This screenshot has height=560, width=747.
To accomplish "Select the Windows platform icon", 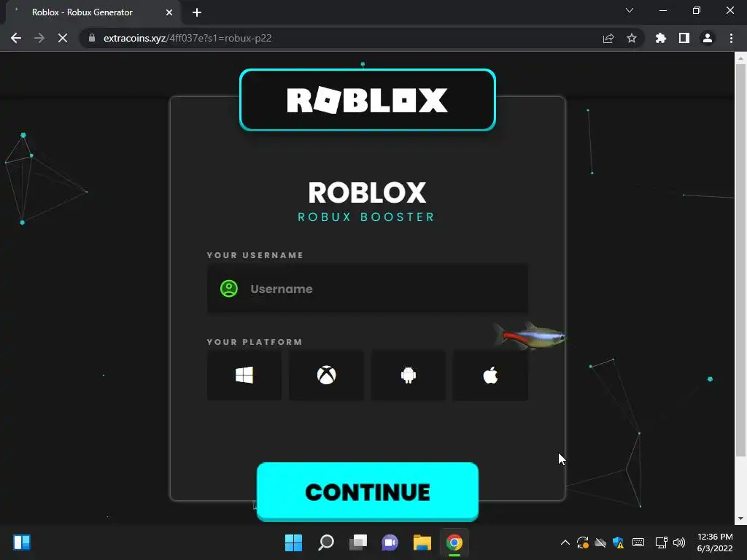I will coord(244,376).
